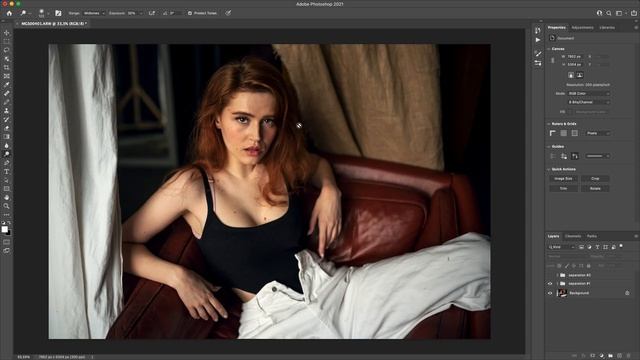Toggle pressure for size icon in options bar
This screenshot has height=360, width=640.
(x=228, y=13)
